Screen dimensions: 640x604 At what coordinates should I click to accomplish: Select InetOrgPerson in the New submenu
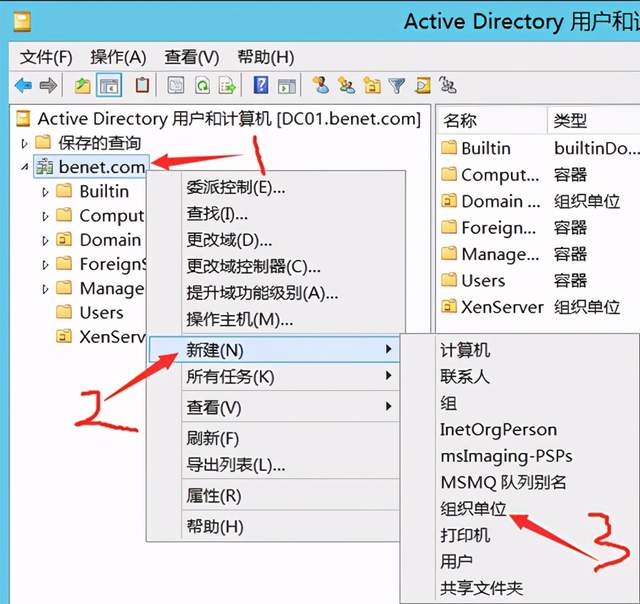[498, 430]
